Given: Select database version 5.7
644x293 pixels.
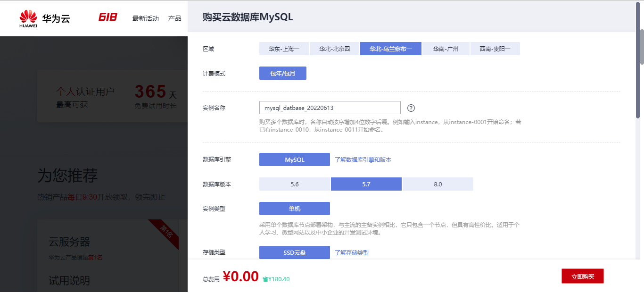Looking at the screenshot, I should 366,184.
